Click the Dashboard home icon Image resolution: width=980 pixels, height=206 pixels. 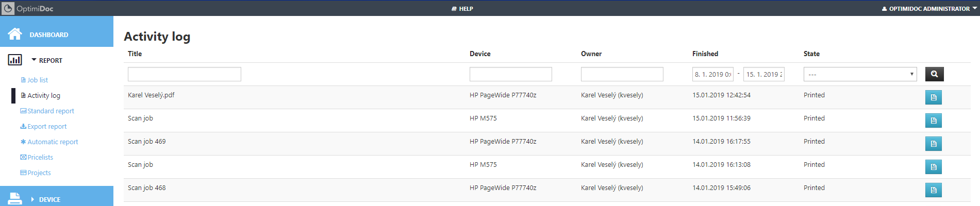click(15, 34)
